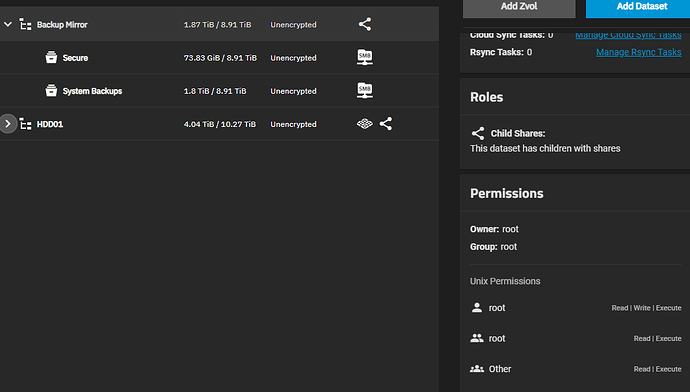Expand the HDD01 dataset tree
This screenshot has height=392, width=690.
(x=8, y=124)
